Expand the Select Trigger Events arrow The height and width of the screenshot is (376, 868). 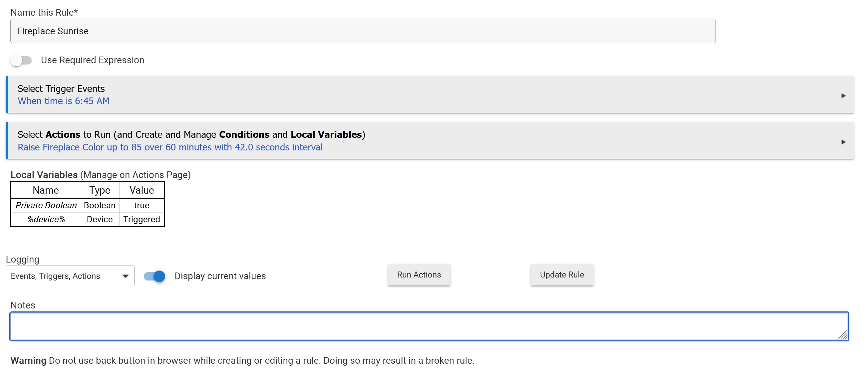843,95
